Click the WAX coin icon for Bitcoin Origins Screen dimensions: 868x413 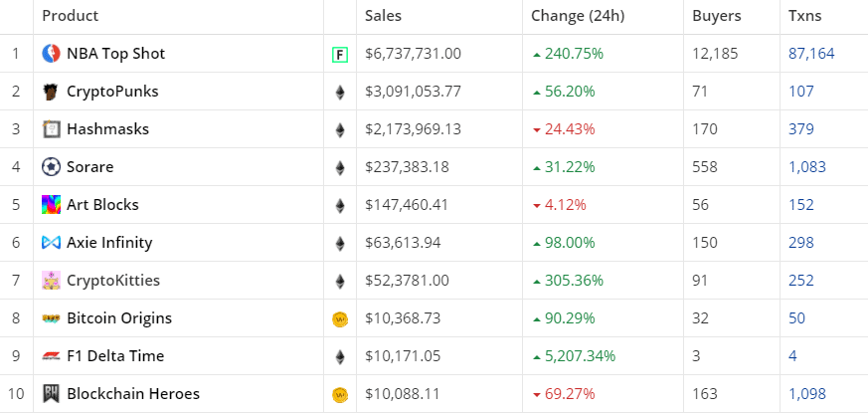[340, 319]
